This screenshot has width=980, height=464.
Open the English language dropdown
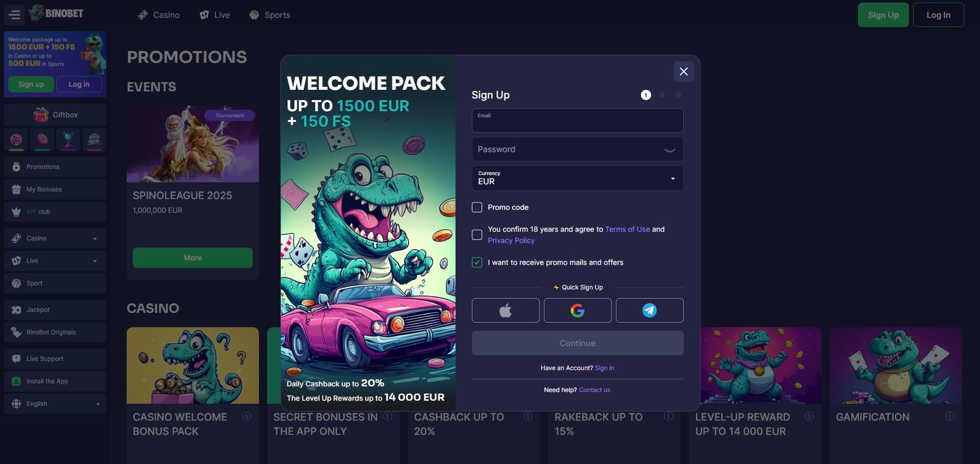[x=55, y=404]
